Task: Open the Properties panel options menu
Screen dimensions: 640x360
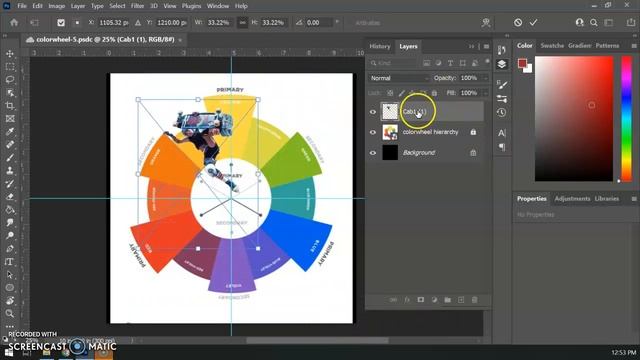Action: click(634, 199)
